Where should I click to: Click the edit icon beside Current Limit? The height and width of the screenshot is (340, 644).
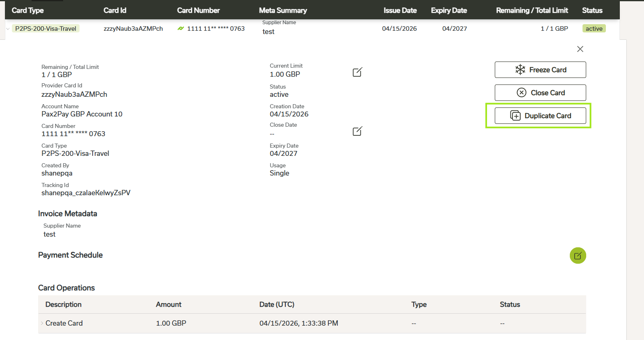coord(357,72)
